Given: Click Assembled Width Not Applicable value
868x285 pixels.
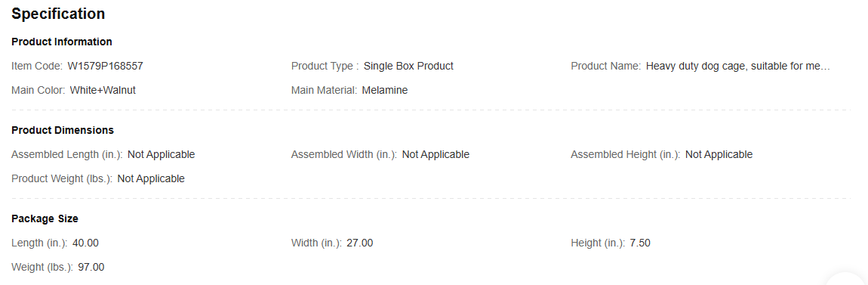Looking at the screenshot, I should [436, 155].
